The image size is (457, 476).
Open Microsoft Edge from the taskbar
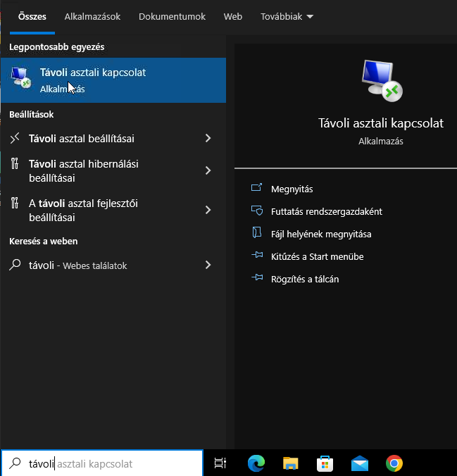coord(256,463)
